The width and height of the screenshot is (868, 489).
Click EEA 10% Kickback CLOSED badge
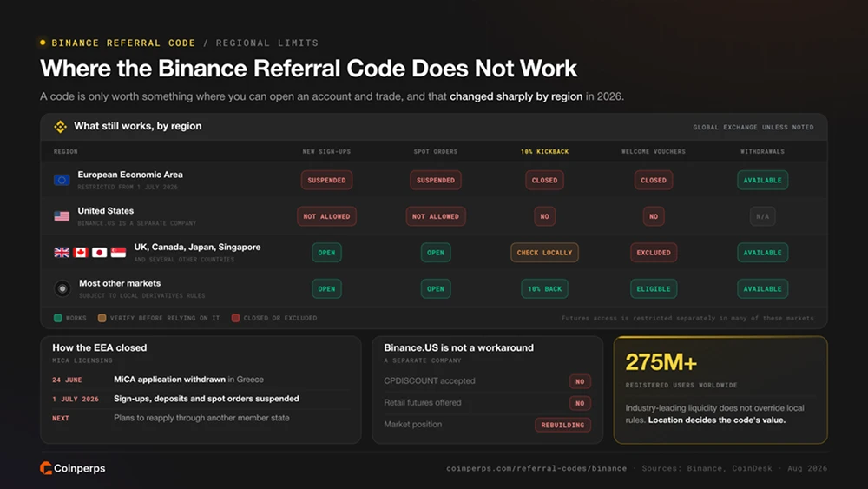pos(545,180)
